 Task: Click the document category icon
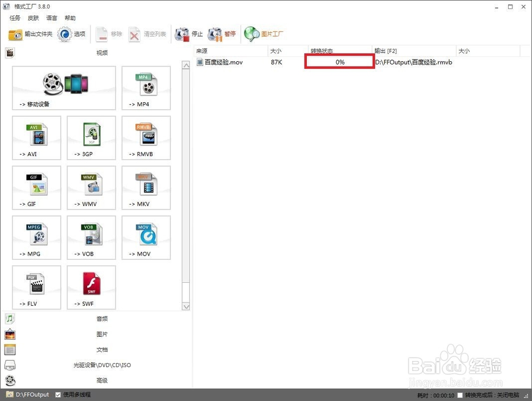pos(10,349)
